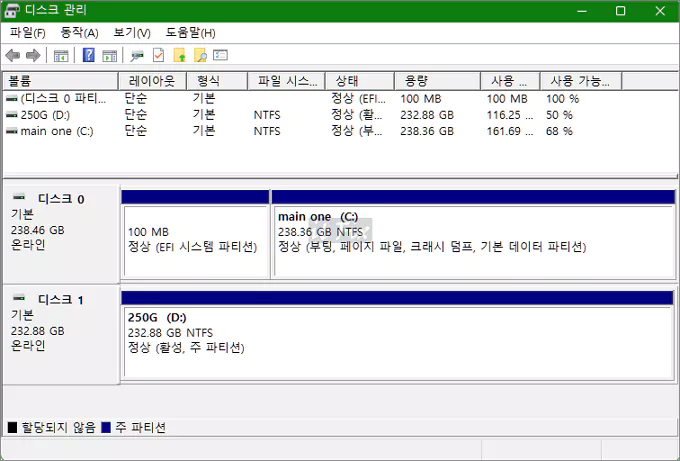Click 온라인 status under 디스크 1
This screenshot has height=461, width=680.
28,346
